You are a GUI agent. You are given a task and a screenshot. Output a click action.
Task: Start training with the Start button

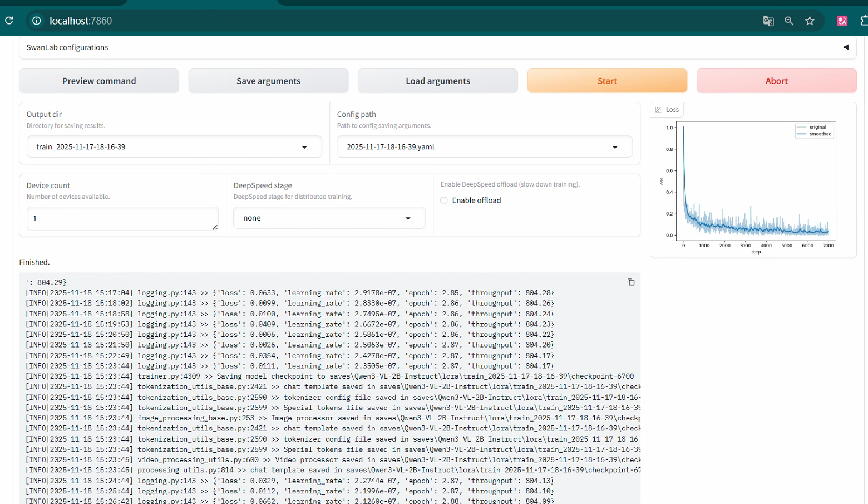click(x=607, y=81)
